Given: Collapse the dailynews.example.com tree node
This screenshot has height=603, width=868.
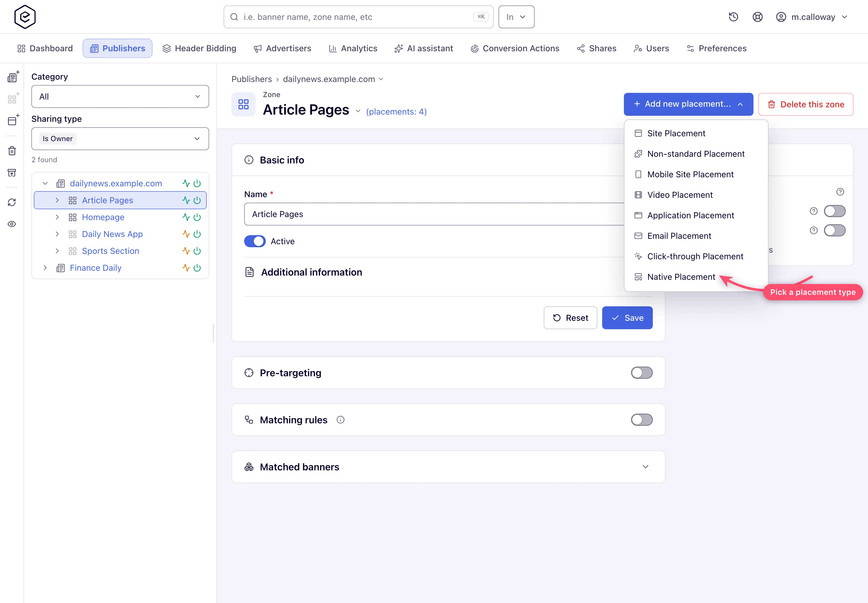Looking at the screenshot, I should (45, 184).
